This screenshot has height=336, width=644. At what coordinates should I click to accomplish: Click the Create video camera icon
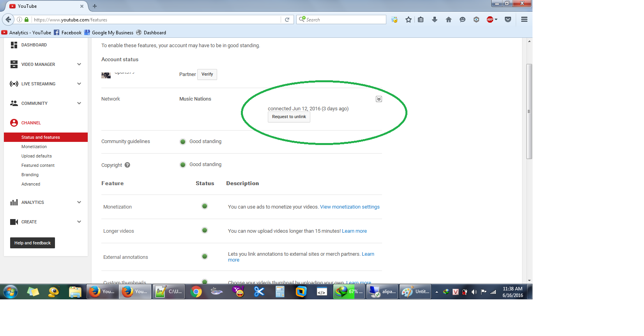click(14, 222)
